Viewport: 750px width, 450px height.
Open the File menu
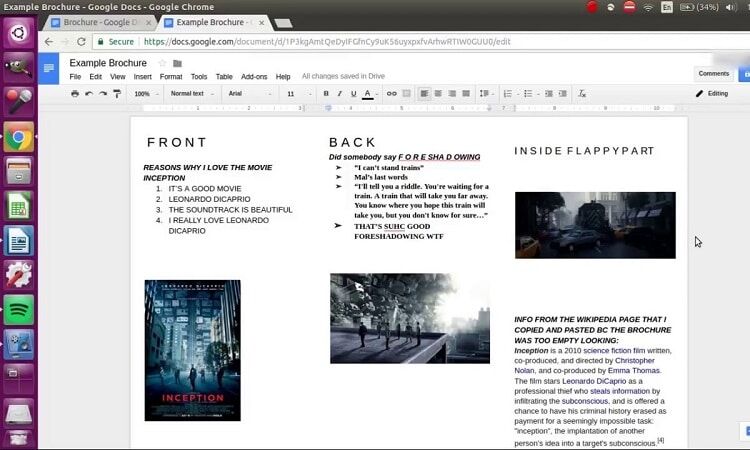point(75,77)
